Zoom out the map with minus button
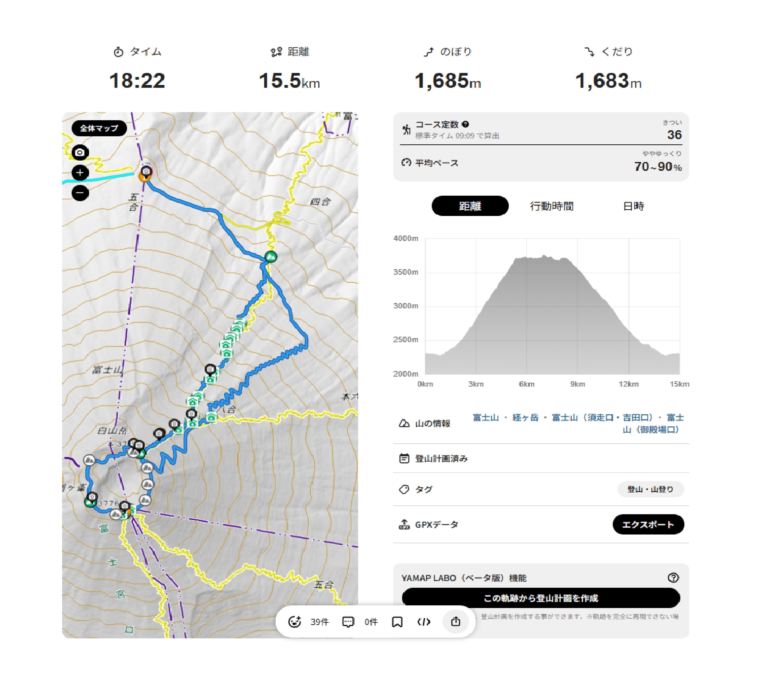 [80, 192]
